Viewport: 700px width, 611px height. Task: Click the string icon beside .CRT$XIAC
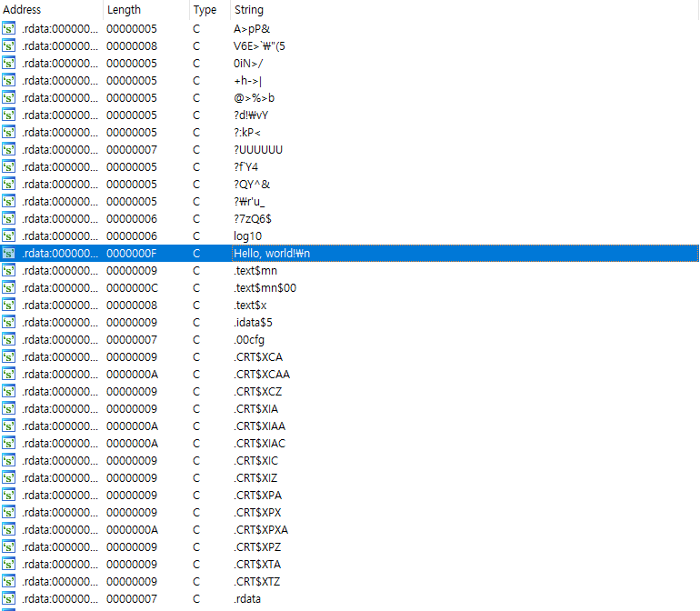point(8,443)
